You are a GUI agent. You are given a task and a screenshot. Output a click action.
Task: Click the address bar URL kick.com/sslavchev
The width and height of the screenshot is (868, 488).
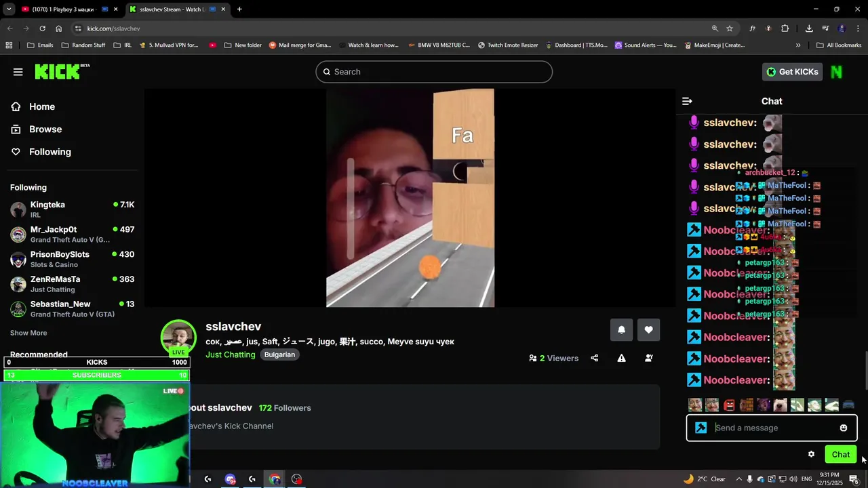click(x=113, y=28)
